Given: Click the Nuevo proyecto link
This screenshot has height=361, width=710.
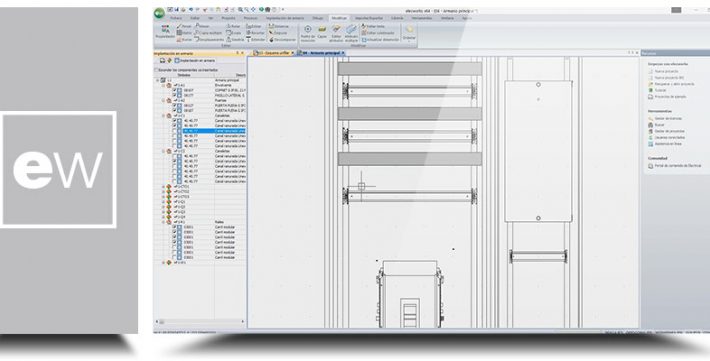Looking at the screenshot, I should (x=667, y=71).
